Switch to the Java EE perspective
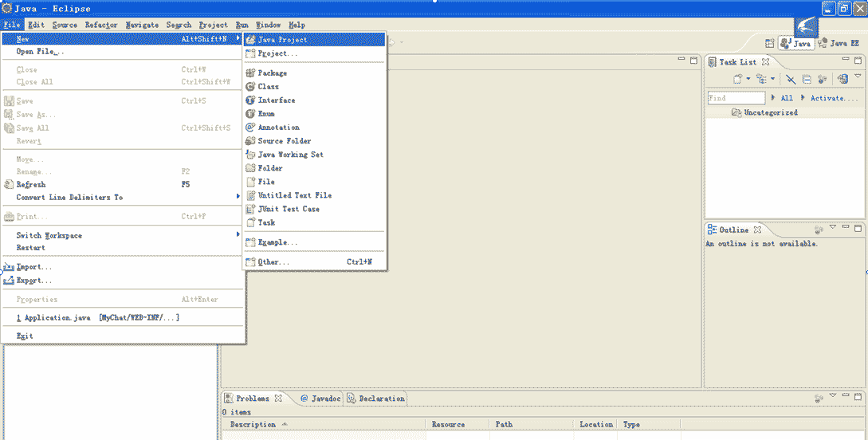 click(839, 43)
